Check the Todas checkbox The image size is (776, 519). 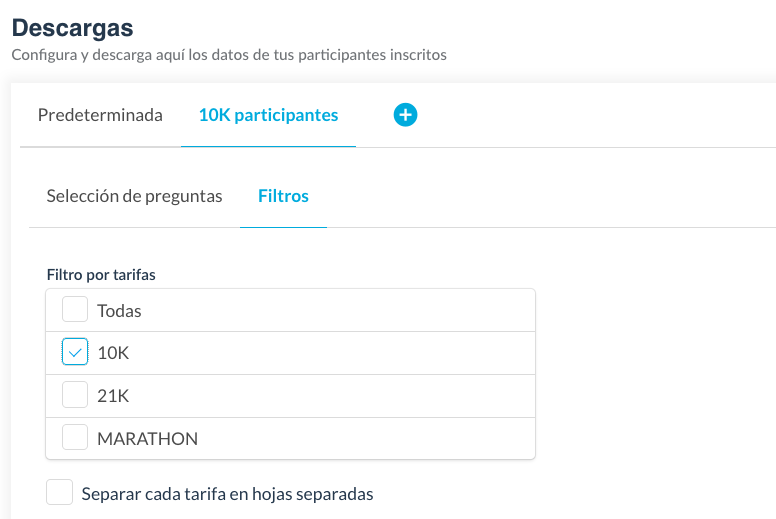click(x=75, y=310)
